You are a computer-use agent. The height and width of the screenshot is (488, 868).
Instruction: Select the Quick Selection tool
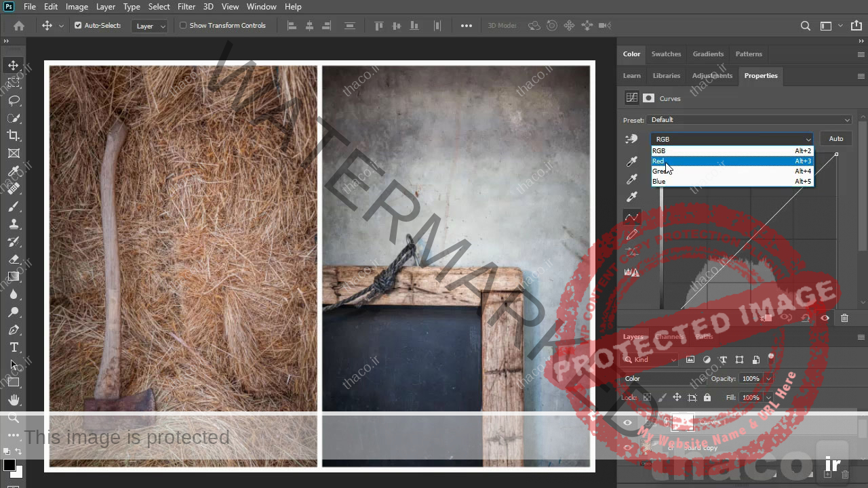coord(14,118)
